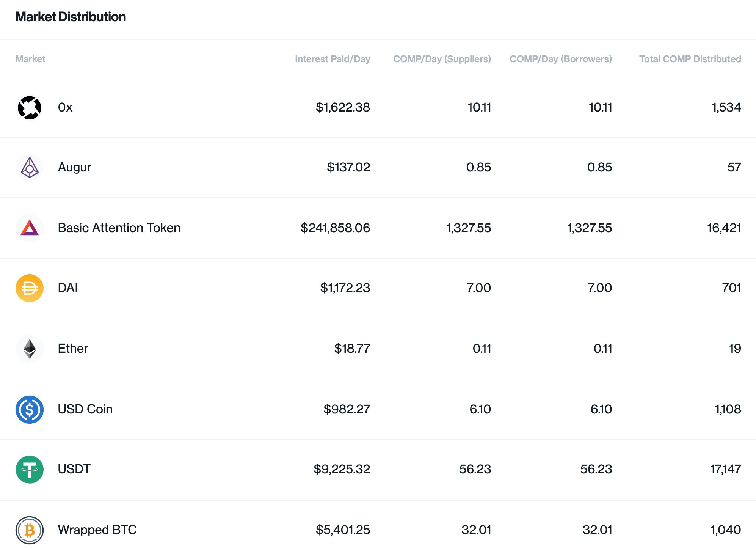Screen dimensions: 756x550
Task: Click the Ether token icon
Action: (x=30, y=349)
